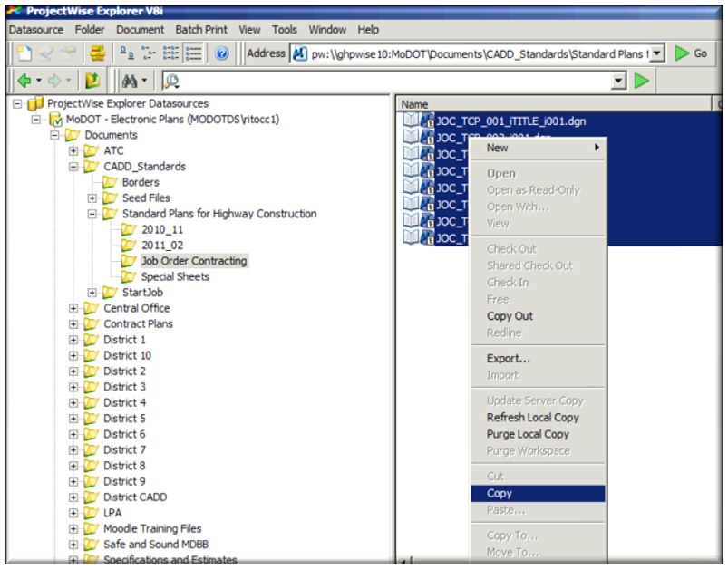Click the blue Help question-mark icon
Image resolution: width=728 pixels, height=569 pixels.
click(222, 53)
